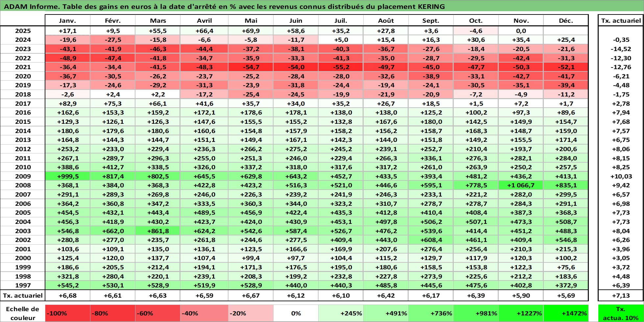
Task: Select the 2025 row label
Action: [23, 31]
